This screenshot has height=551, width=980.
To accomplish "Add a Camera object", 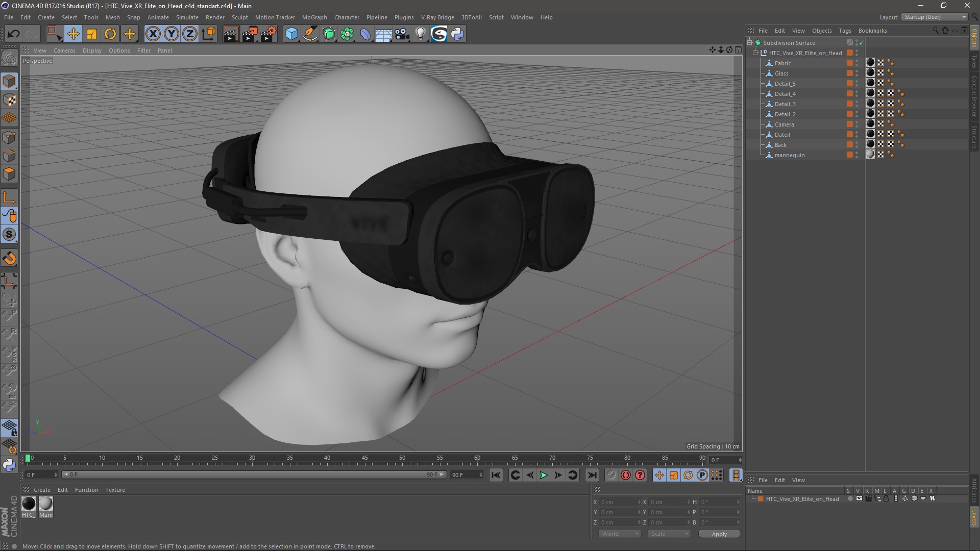I will [402, 34].
